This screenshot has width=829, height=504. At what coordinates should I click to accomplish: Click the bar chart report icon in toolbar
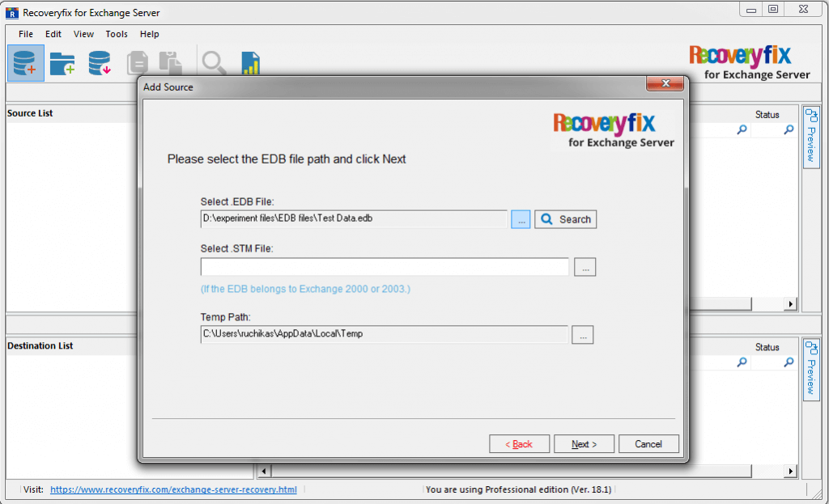[x=249, y=62]
